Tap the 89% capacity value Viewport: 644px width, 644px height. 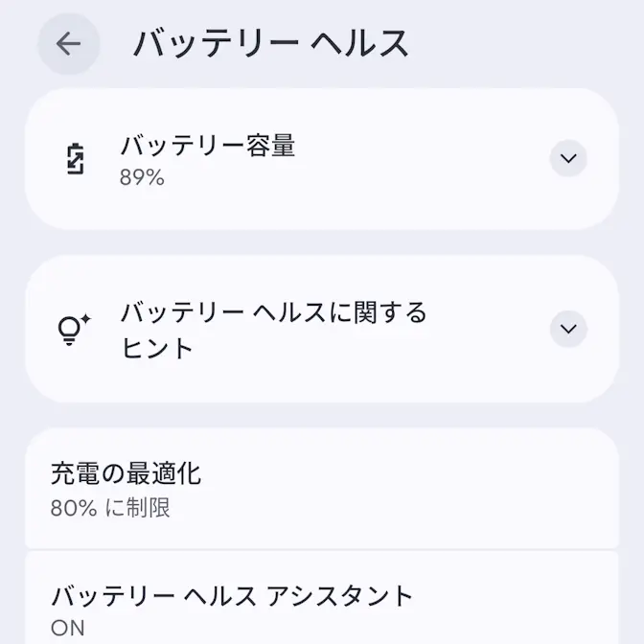click(142, 177)
